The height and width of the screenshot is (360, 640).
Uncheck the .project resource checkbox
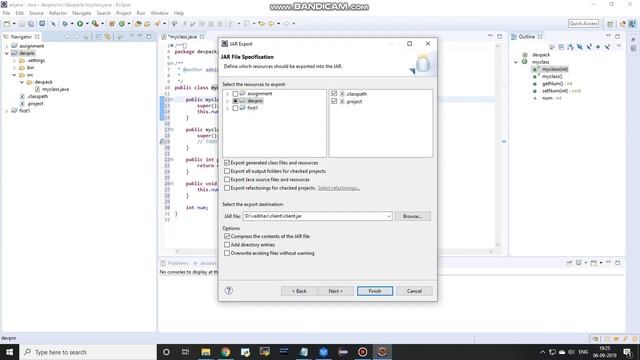pos(334,101)
